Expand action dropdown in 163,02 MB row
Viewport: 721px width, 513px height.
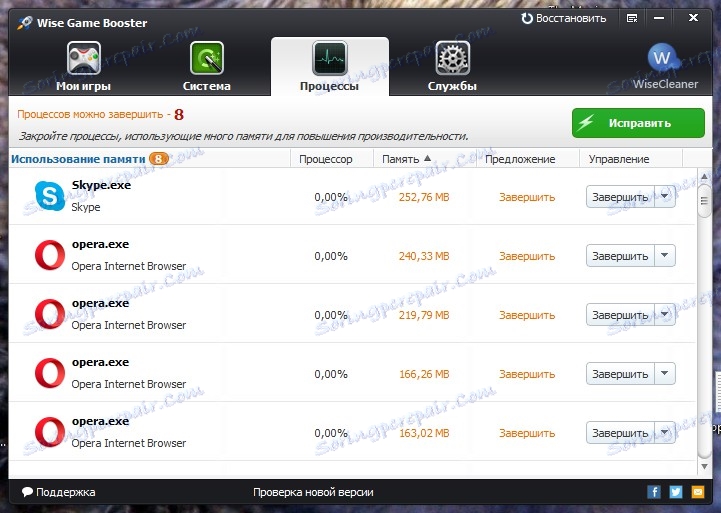click(x=664, y=433)
